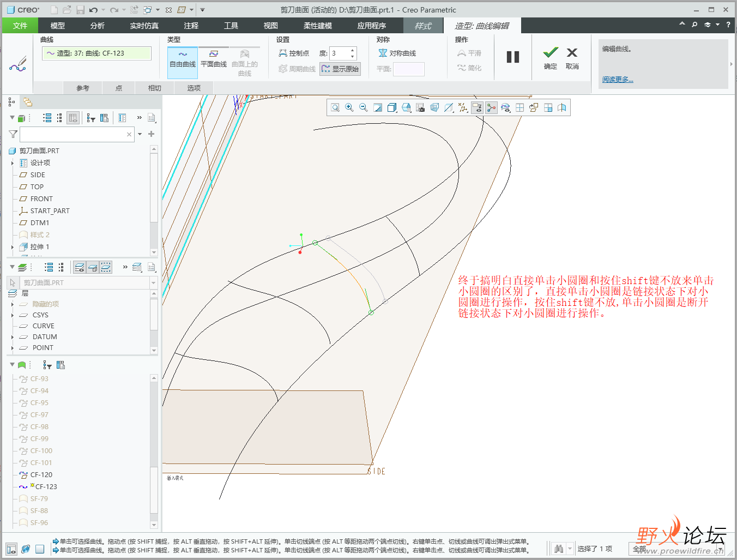Open the display style cube icon
Viewport: 737px width, 560px height.
pos(392,108)
